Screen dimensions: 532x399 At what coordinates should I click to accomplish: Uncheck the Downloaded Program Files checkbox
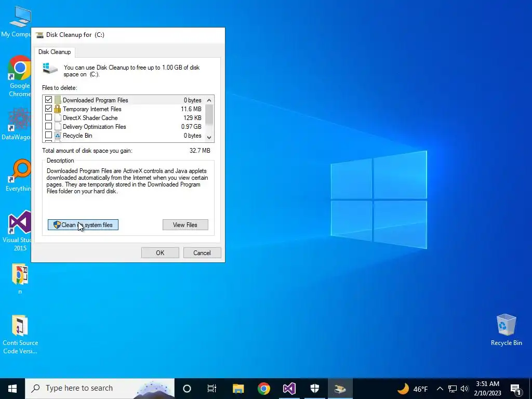48,100
